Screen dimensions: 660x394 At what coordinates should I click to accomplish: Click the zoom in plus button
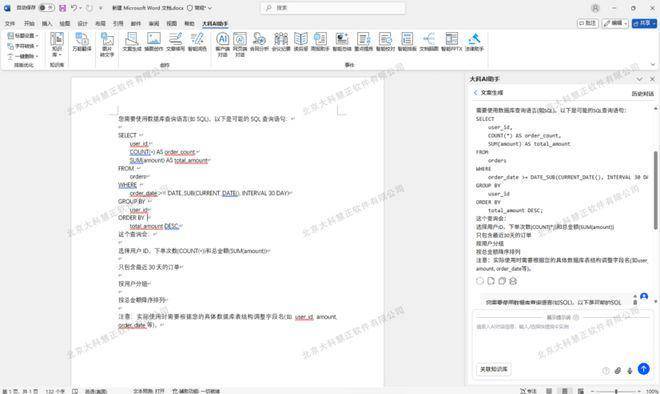point(640,391)
